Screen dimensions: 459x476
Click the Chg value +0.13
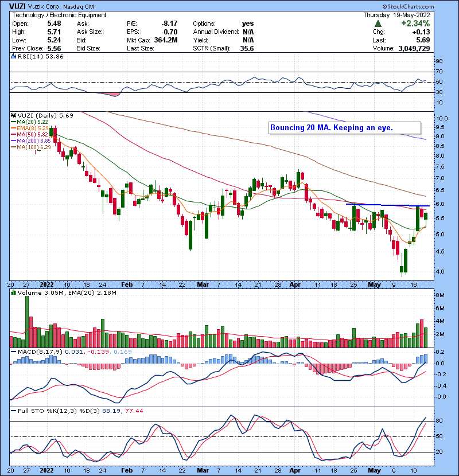coord(421,32)
